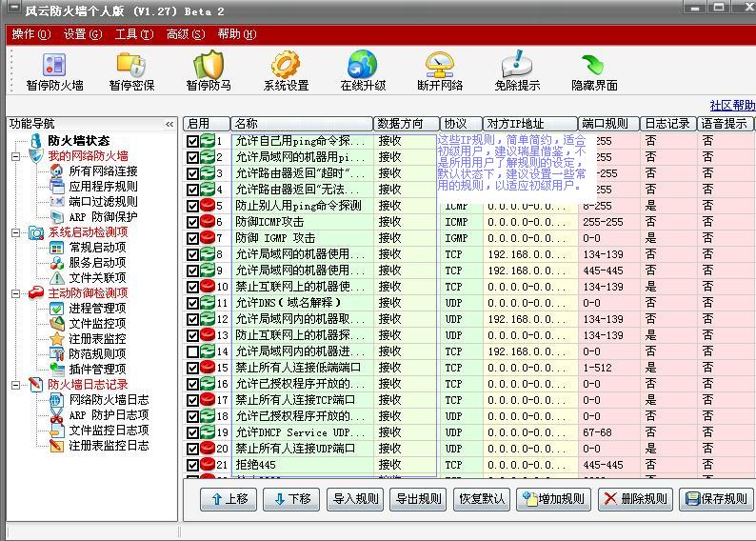Uncheck rule 1 允许自己用ping命令探 checkbox
Image resolution: width=756 pixels, height=541 pixels.
tap(192, 141)
